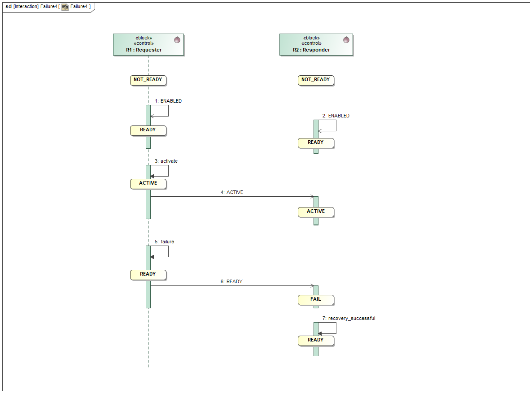This screenshot has width=532, height=393.
Task: Select the R1 : Requester lifeline header
Action: click(148, 45)
